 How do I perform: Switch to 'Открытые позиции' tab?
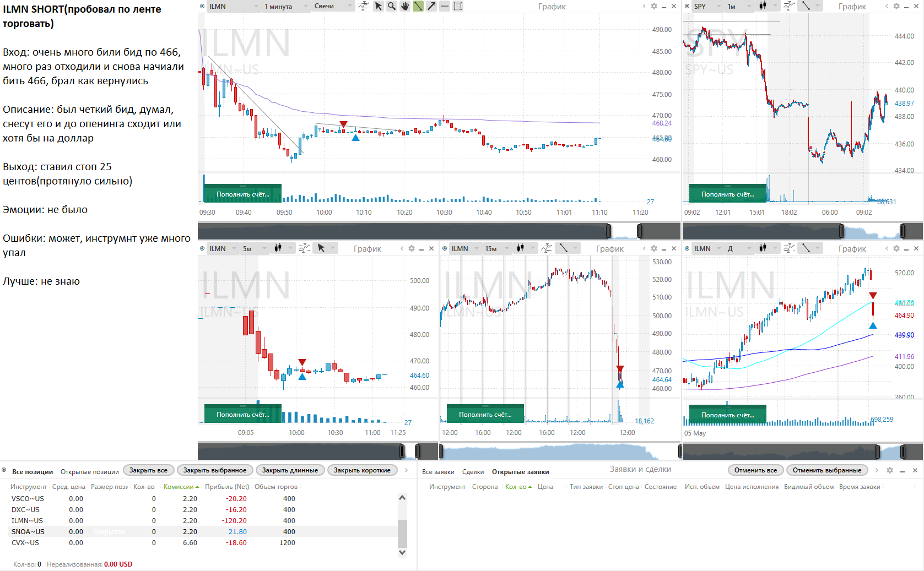(x=90, y=472)
